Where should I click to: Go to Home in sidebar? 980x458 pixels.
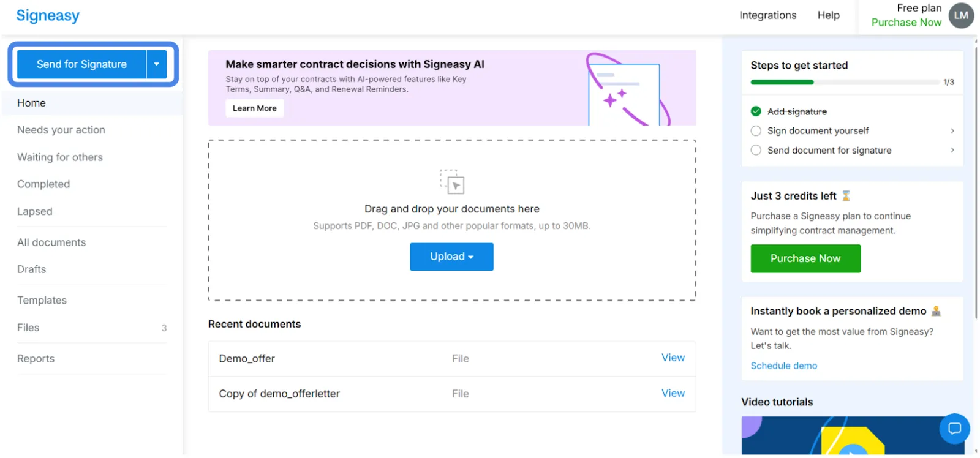[x=31, y=103]
